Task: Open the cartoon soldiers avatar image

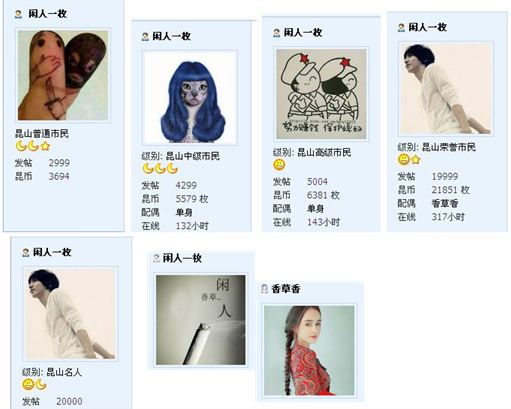Action: (x=321, y=94)
